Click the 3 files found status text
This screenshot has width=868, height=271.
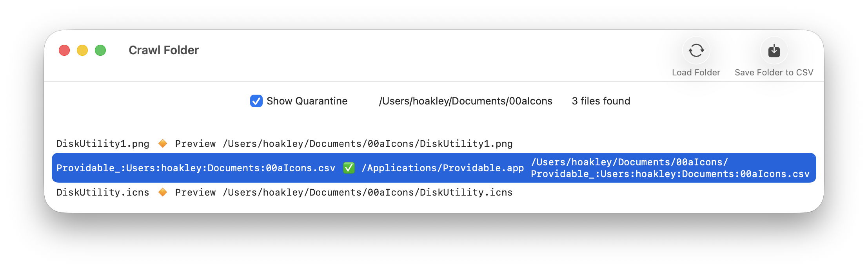coord(601,101)
